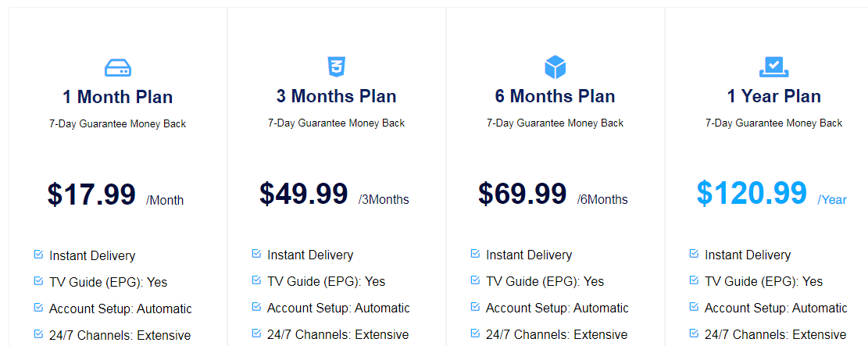The width and height of the screenshot is (868, 346).
Task: Click the checkmark icon beside TV Guide in 3 Months Plan
Action: coord(256,280)
